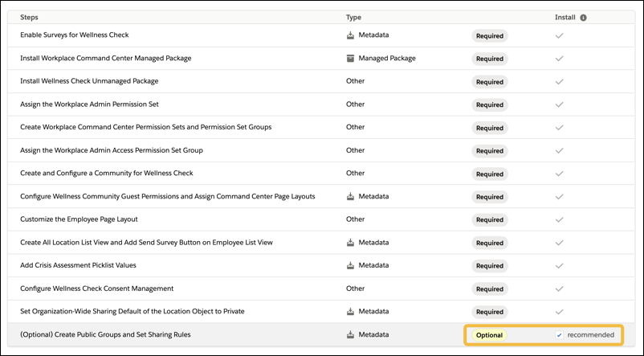Click Required badge for Add Crisis Assessment Picklist Values
The height and width of the screenshot is (356, 644).
[x=490, y=266]
